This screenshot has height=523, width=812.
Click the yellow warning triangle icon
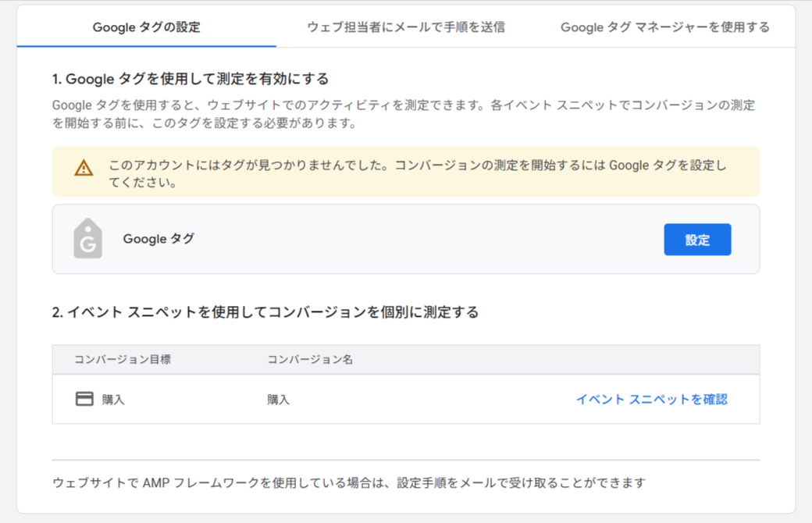(84, 168)
